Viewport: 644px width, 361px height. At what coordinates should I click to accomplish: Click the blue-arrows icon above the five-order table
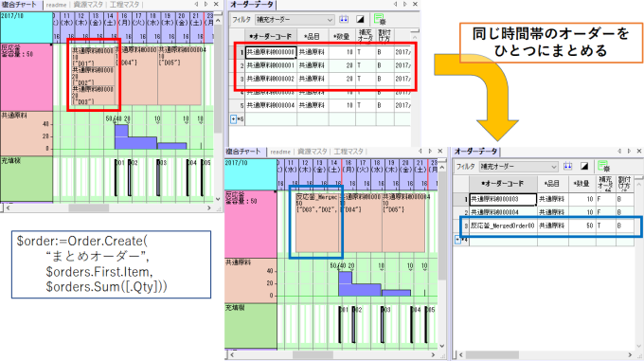tap(344, 19)
